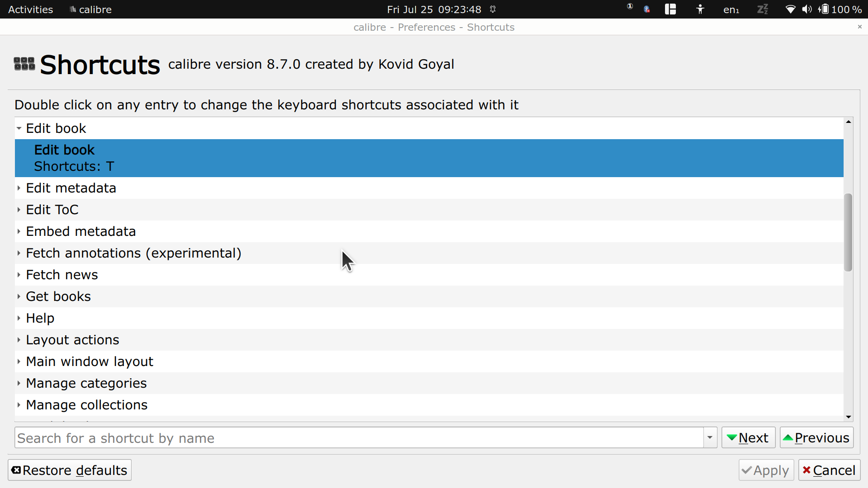
Task: Click the Next search result button
Action: [x=748, y=437]
